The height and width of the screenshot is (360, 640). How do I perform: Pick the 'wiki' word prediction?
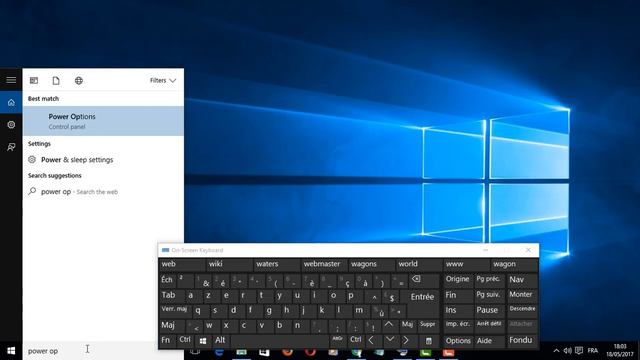pos(229,264)
